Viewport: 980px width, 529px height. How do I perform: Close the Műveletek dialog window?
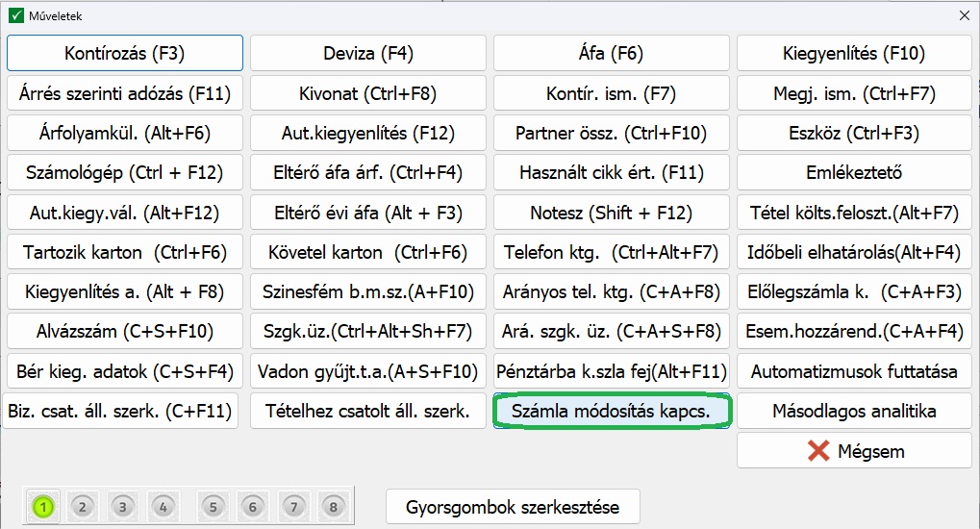click(x=964, y=15)
